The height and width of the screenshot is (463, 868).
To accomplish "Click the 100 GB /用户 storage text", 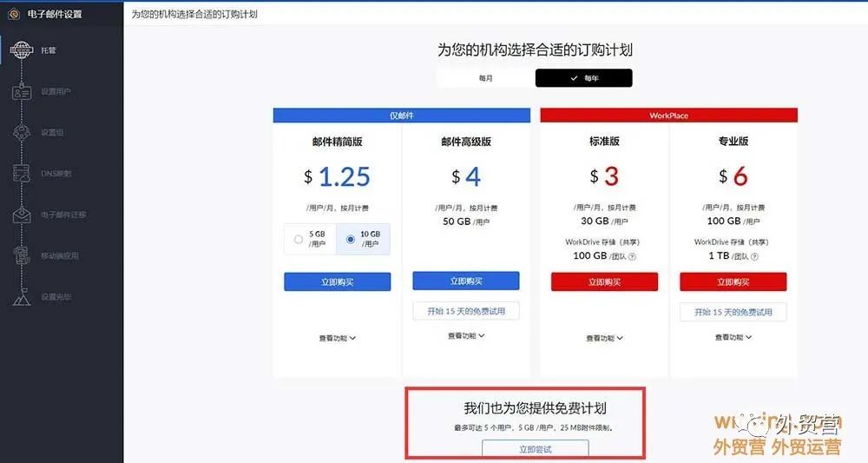I will tap(733, 221).
